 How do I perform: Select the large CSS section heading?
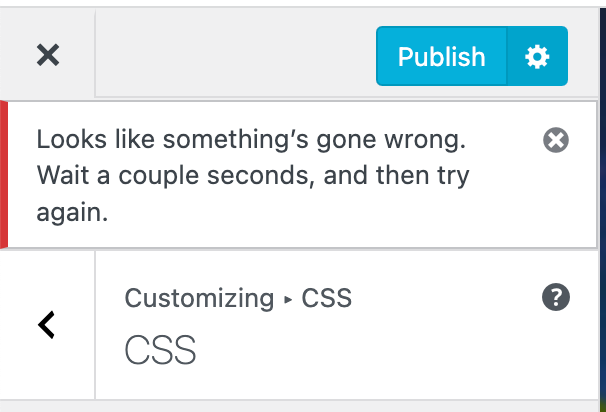coord(160,351)
